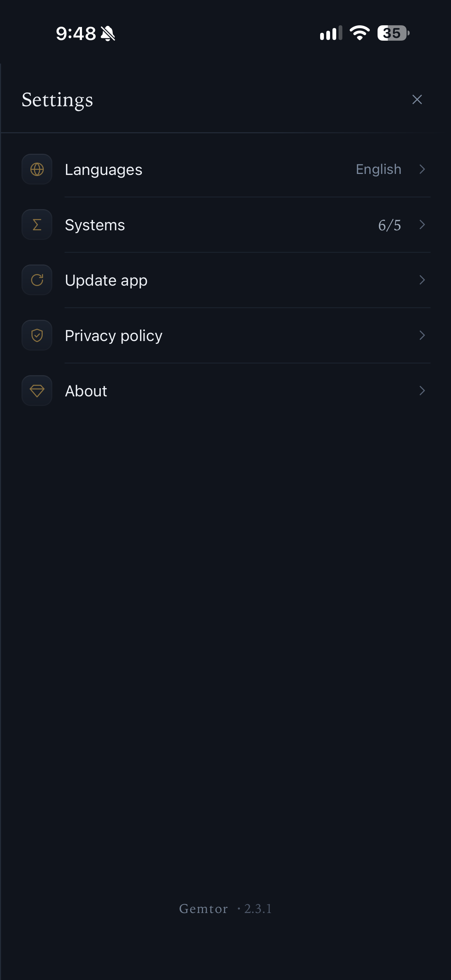Screen dimensions: 451x980
Task: Tap the battery indicator showing 35
Action: coord(393,33)
